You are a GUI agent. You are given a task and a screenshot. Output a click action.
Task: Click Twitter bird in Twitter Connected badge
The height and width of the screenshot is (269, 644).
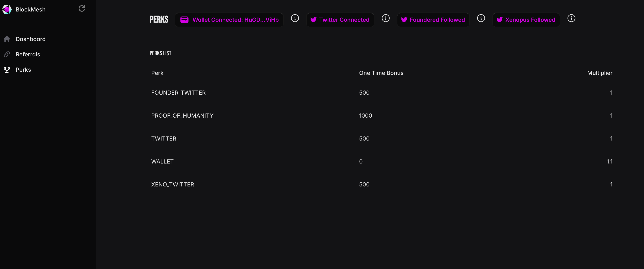313,20
